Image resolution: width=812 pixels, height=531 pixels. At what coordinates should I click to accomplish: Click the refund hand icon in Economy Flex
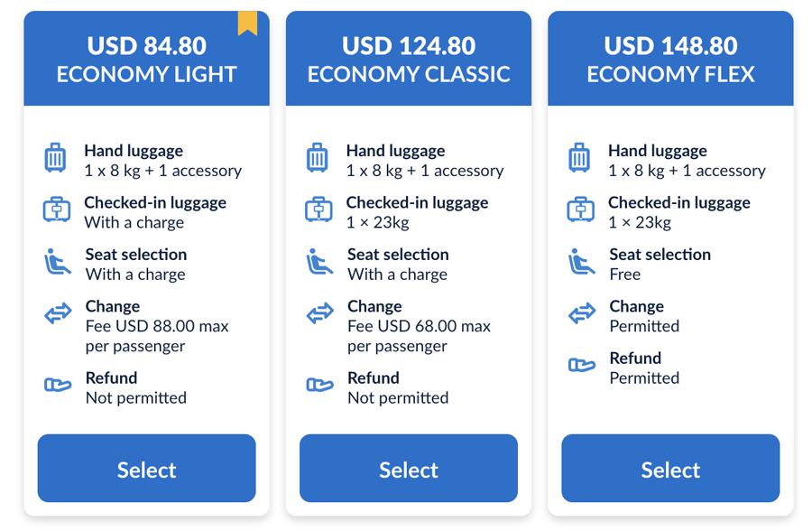[582, 365]
